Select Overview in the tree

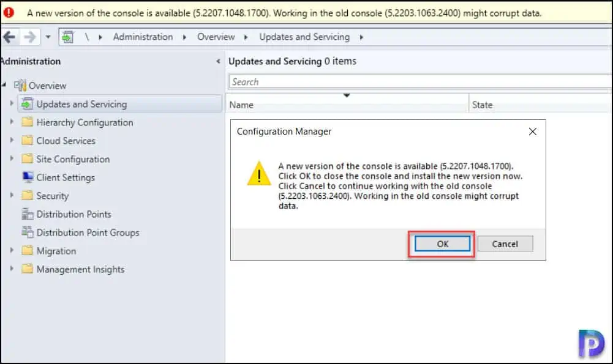[x=47, y=86]
